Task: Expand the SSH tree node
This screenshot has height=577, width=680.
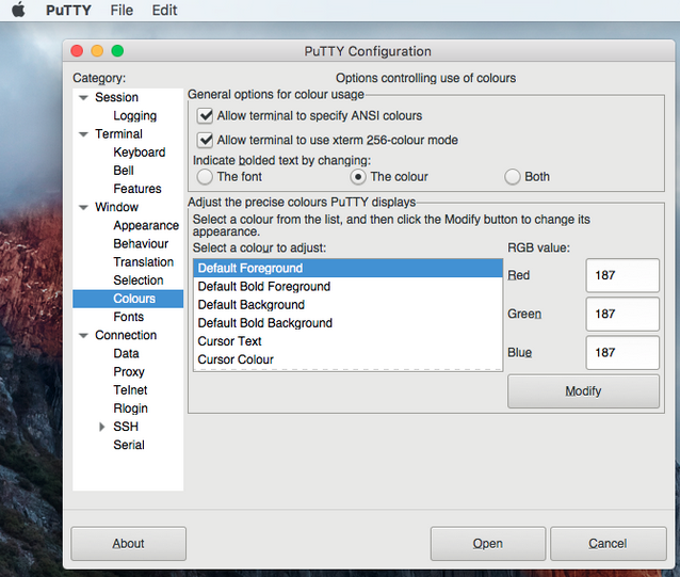Action: [102, 427]
